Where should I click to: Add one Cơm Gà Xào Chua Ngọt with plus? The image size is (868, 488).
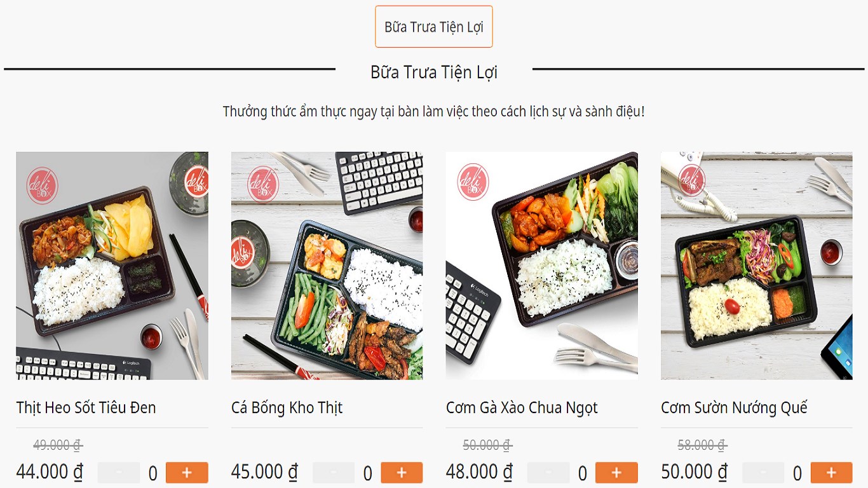coord(616,473)
